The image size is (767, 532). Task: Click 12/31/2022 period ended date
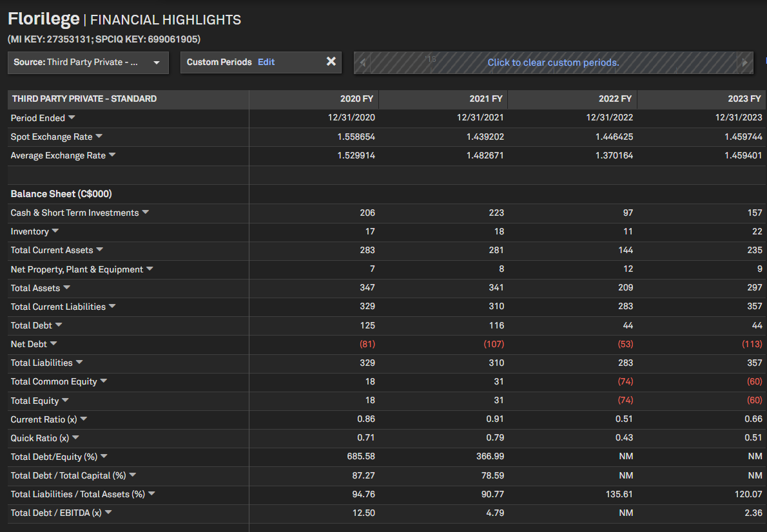point(610,117)
